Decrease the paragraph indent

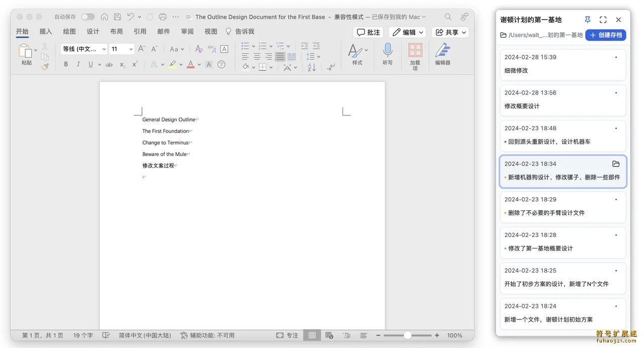coord(304,46)
